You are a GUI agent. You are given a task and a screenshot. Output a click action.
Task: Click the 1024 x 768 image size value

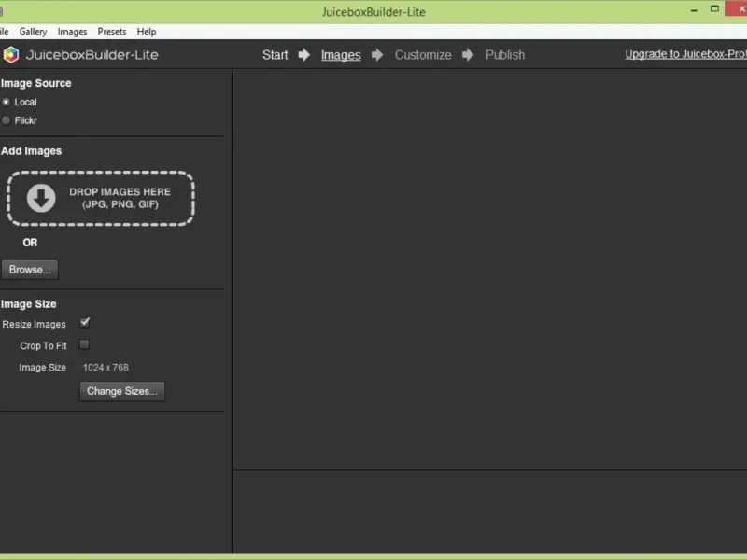pyautogui.click(x=106, y=368)
